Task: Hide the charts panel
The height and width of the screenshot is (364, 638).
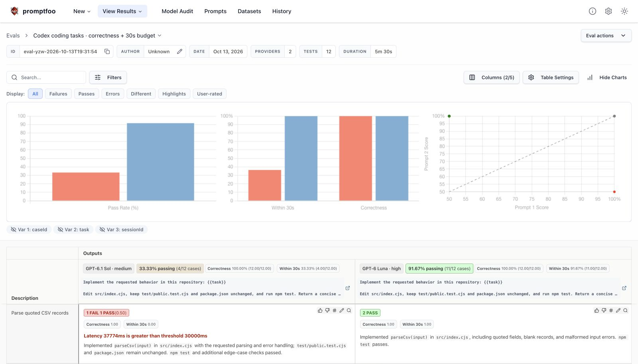Action: [606, 77]
